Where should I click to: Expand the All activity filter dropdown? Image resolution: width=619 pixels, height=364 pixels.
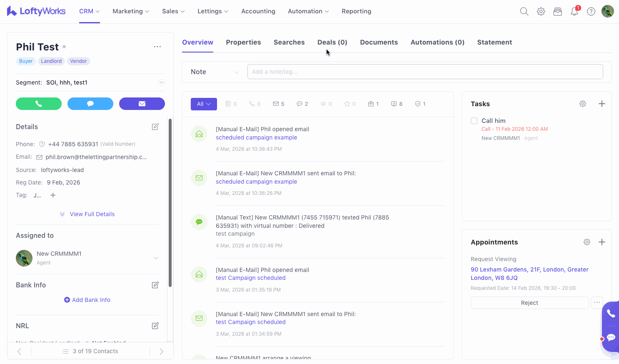pyautogui.click(x=204, y=104)
